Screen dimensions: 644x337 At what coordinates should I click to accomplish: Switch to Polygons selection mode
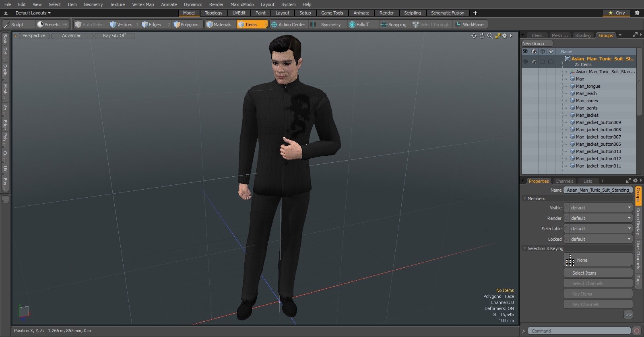point(188,25)
